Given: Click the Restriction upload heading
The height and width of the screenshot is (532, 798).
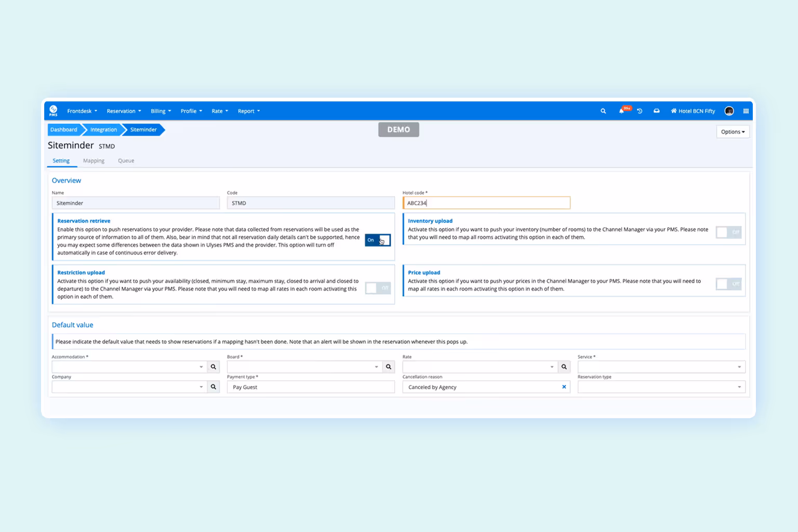Looking at the screenshot, I should [81, 272].
